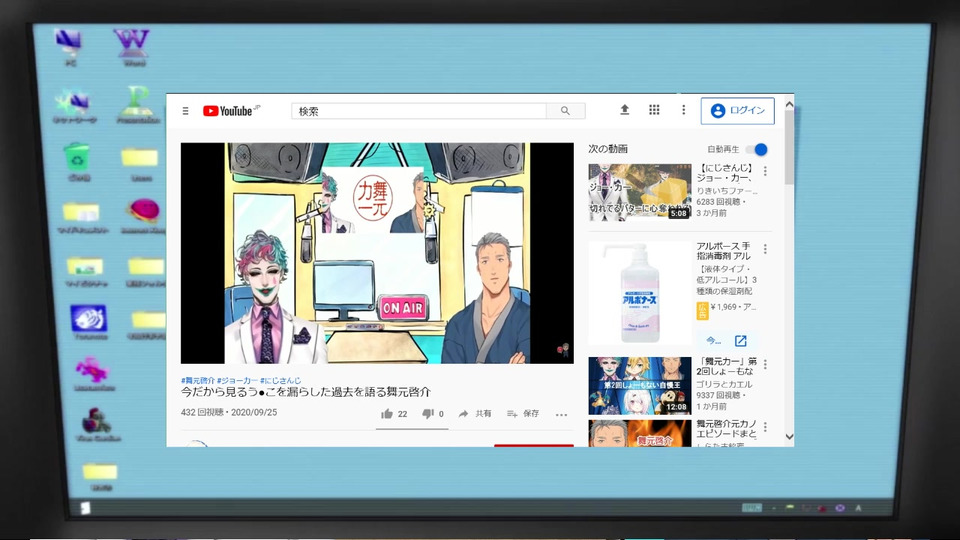960x540 pixels.
Task: Click the ON AIR video player
Action: pos(377,253)
